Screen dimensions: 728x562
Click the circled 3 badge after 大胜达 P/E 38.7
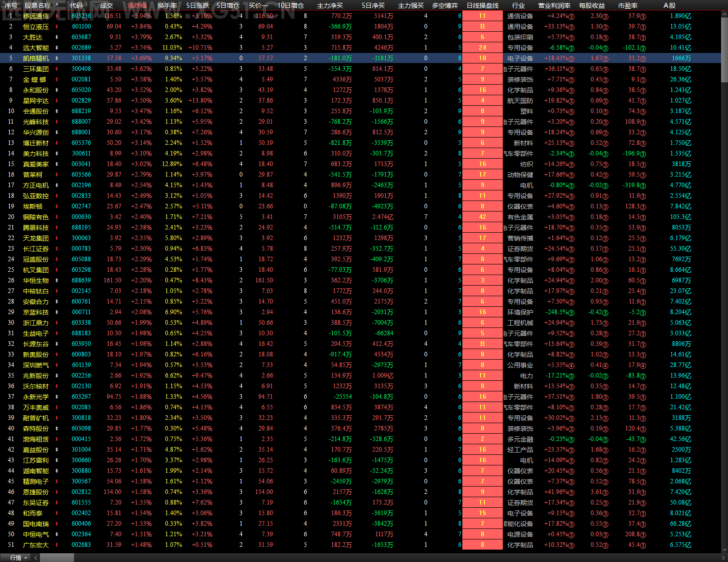643,38
